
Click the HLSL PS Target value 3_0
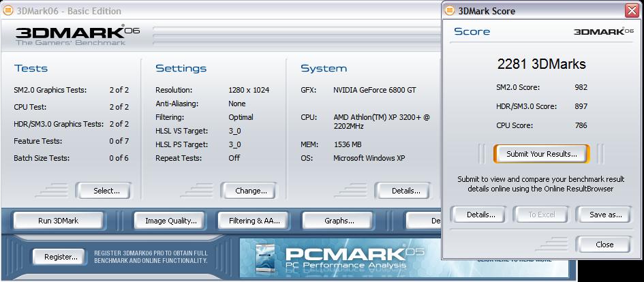(x=234, y=144)
